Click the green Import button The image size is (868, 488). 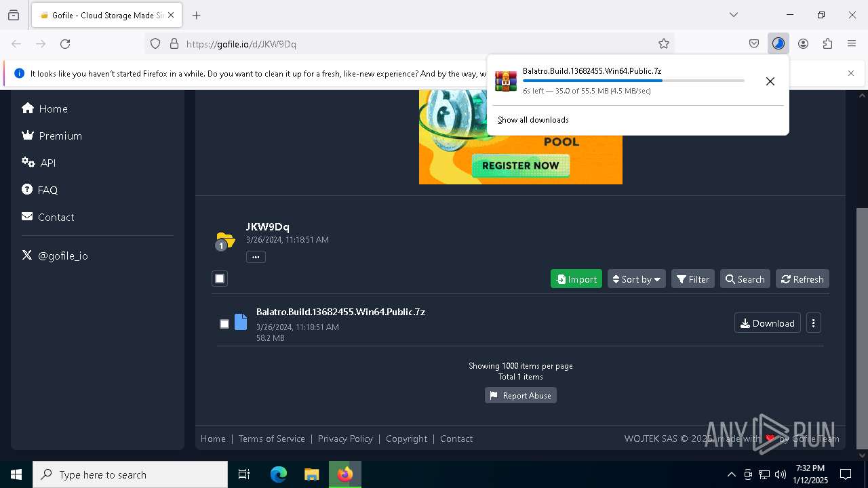[576, 279]
